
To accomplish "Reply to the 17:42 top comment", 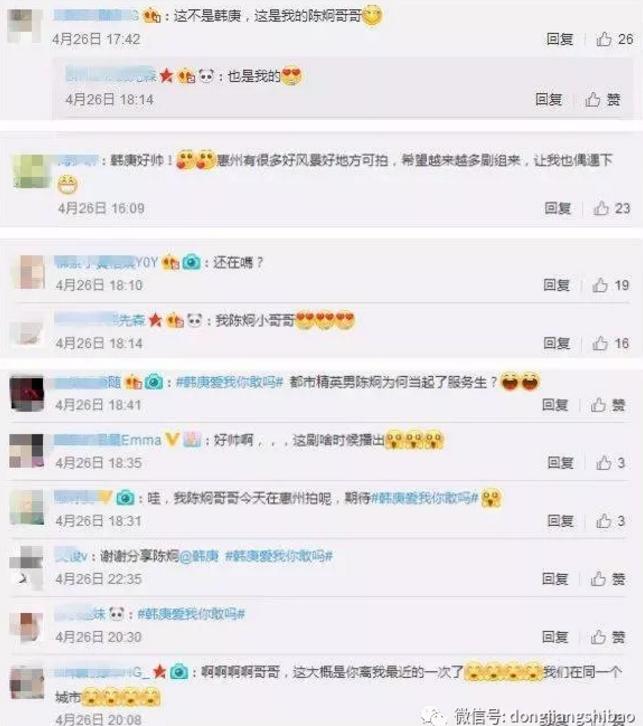I will point(560,39).
